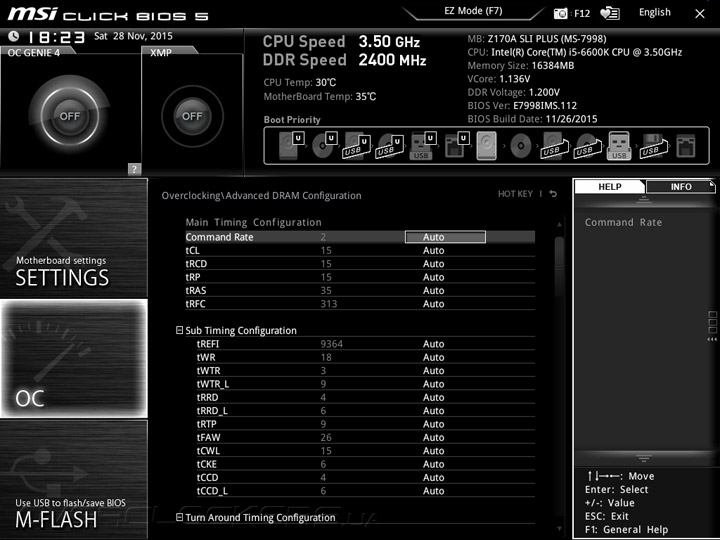Open the M-FLASH BIOS flash menu

[73, 479]
